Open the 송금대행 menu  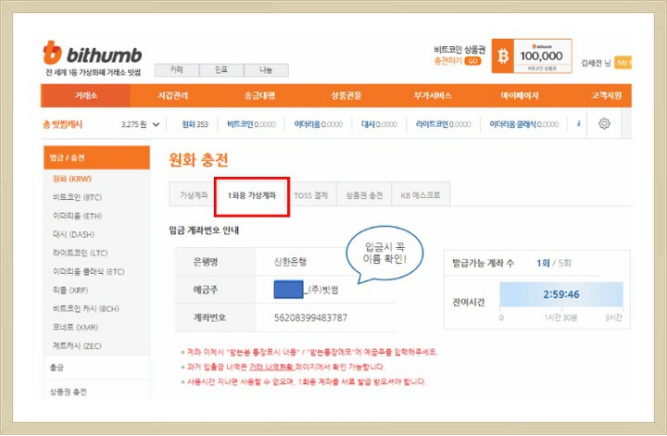coord(259,95)
